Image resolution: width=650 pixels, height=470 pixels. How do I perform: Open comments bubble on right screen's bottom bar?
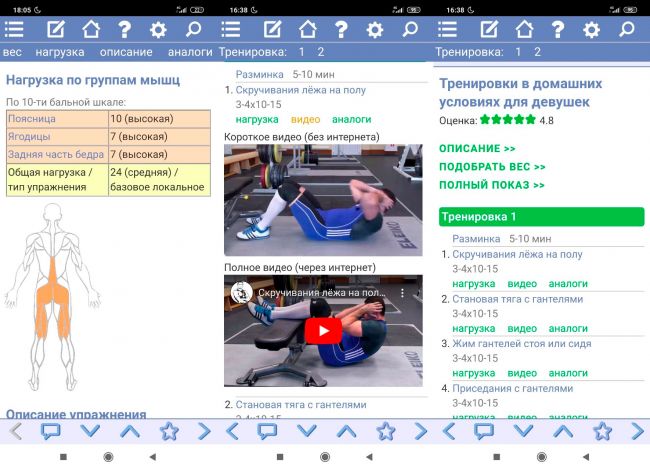[x=484, y=431]
